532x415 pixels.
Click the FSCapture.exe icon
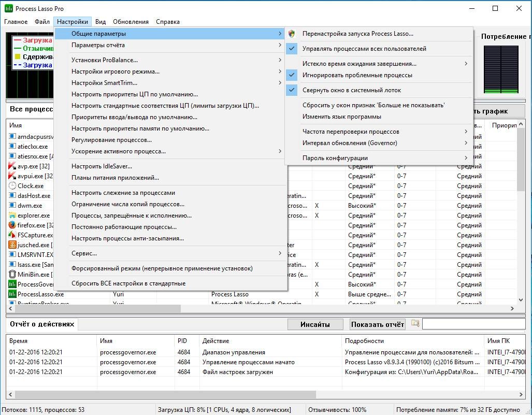[x=12, y=235]
